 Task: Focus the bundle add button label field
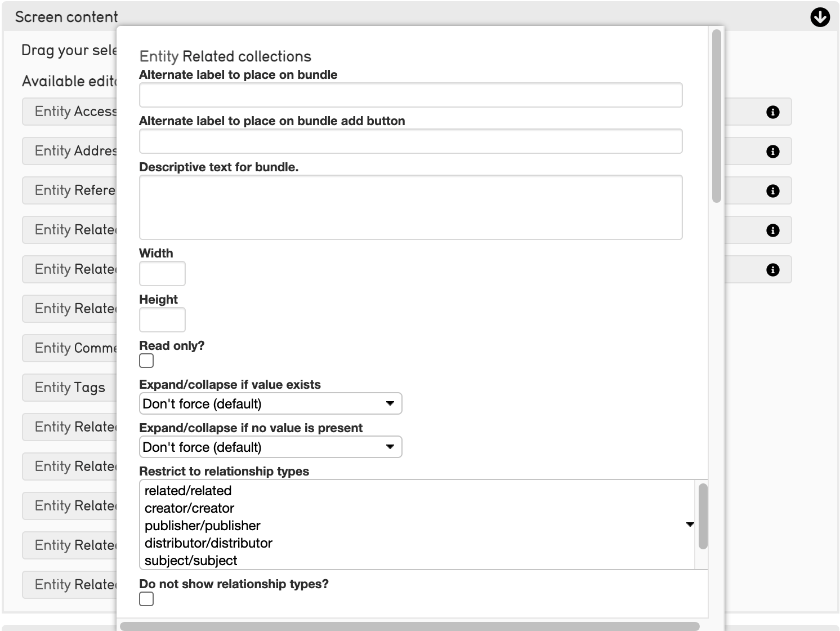pyautogui.click(x=410, y=141)
